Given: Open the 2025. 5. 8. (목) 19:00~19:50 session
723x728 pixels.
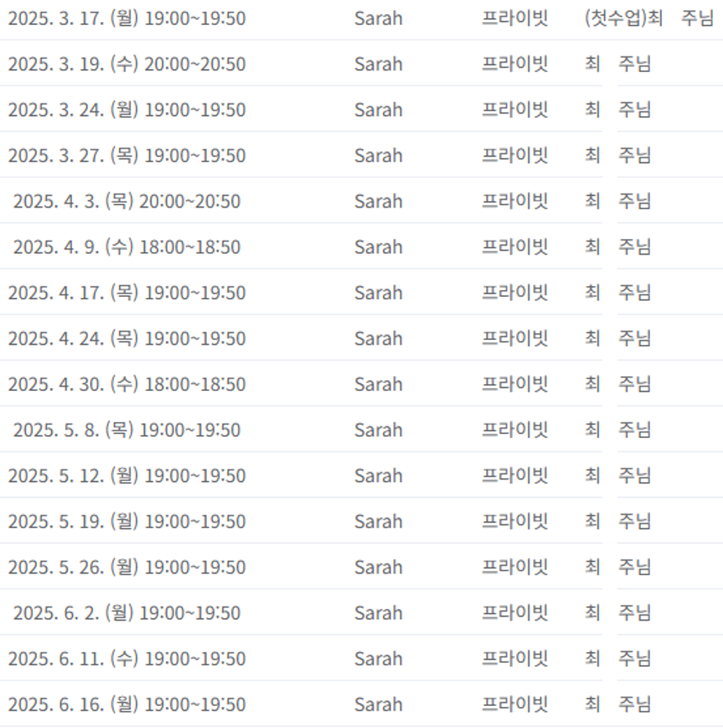Looking at the screenshot, I should [127, 429].
